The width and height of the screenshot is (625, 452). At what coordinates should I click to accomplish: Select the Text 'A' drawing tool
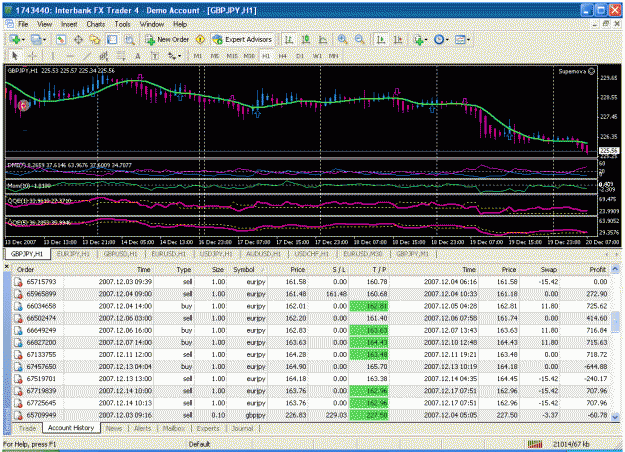tap(138, 56)
